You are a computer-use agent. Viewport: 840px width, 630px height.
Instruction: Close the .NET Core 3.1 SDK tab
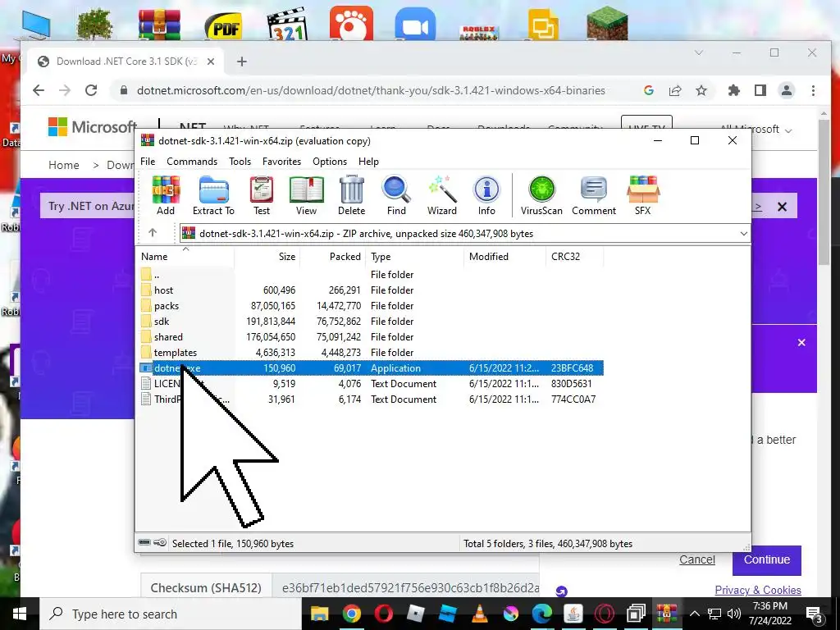click(211, 62)
